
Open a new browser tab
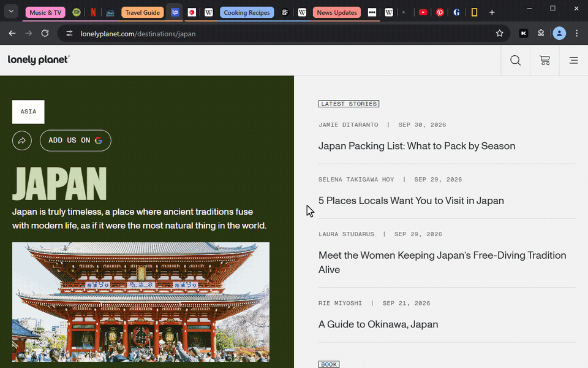point(492,12)
